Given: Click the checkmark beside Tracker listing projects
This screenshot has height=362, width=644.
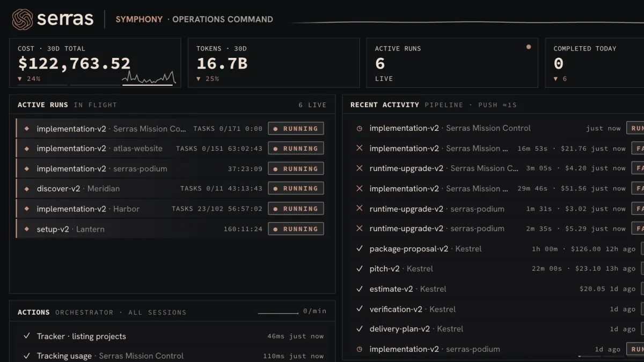Looking at the screenshot, I should click(26, 336).
